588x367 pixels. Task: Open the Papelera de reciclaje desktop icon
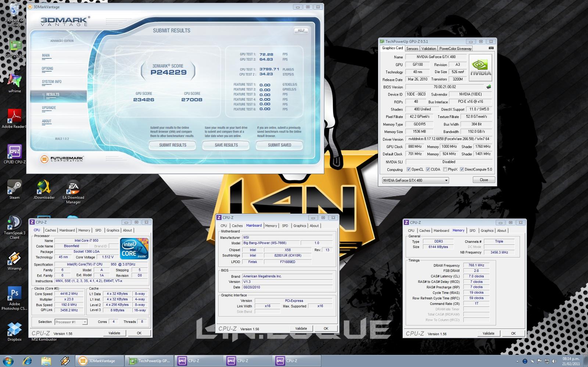pos(15,15)
